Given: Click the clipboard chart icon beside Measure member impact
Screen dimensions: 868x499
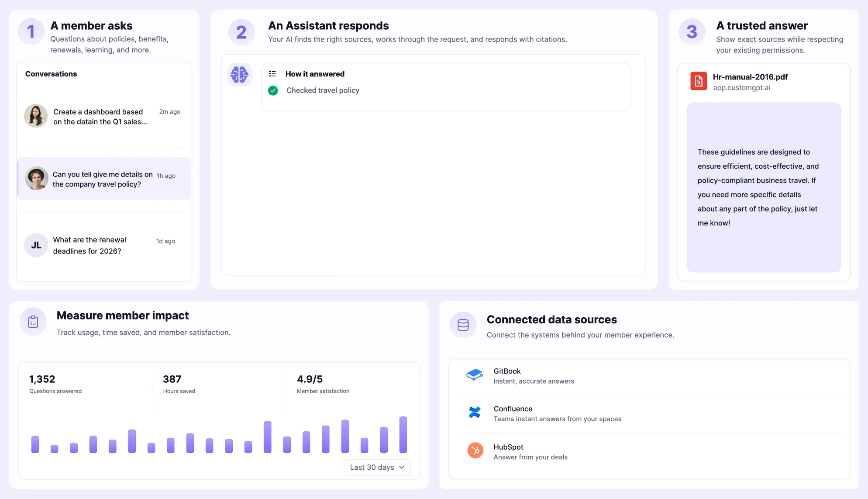Looking at the screenshot, I should coord(33,322).
